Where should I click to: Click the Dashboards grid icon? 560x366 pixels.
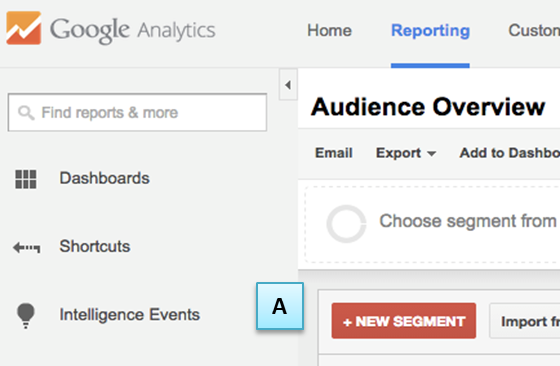pos(26,179)
